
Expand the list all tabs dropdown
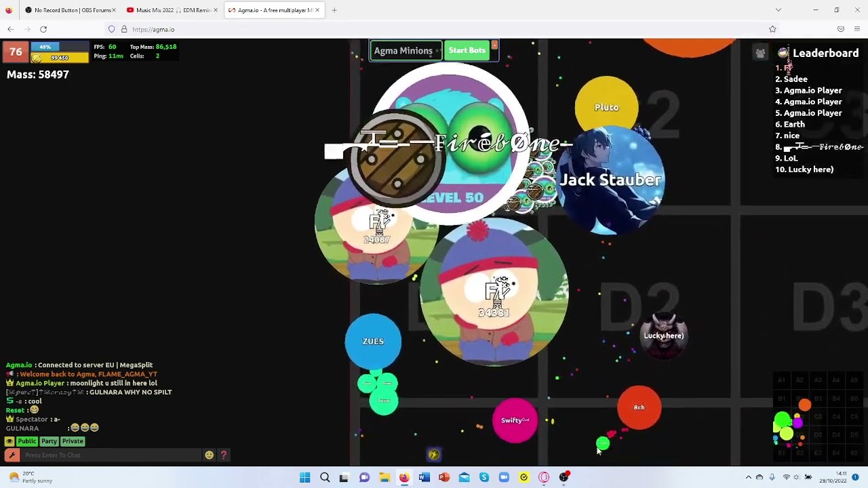778,10
